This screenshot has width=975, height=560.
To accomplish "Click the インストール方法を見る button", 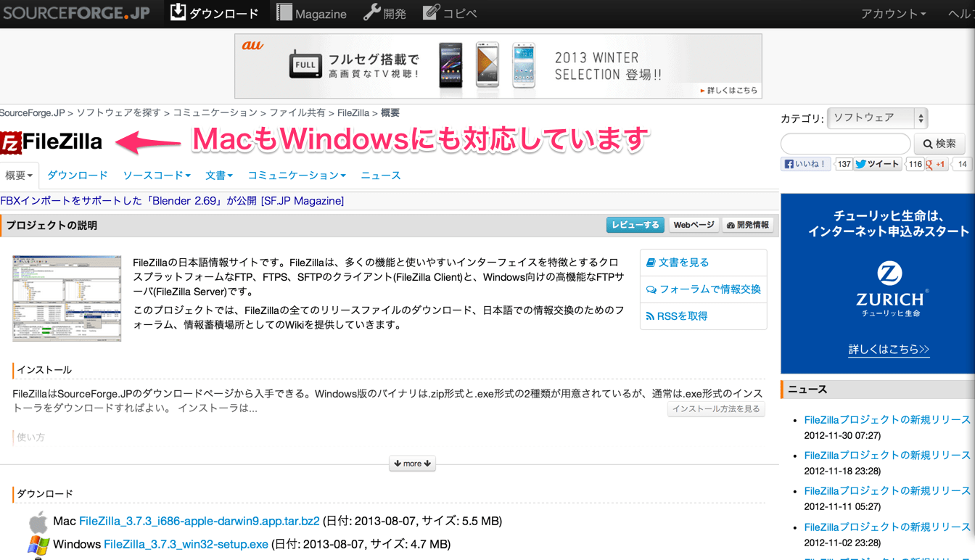I will click(716, 409).
